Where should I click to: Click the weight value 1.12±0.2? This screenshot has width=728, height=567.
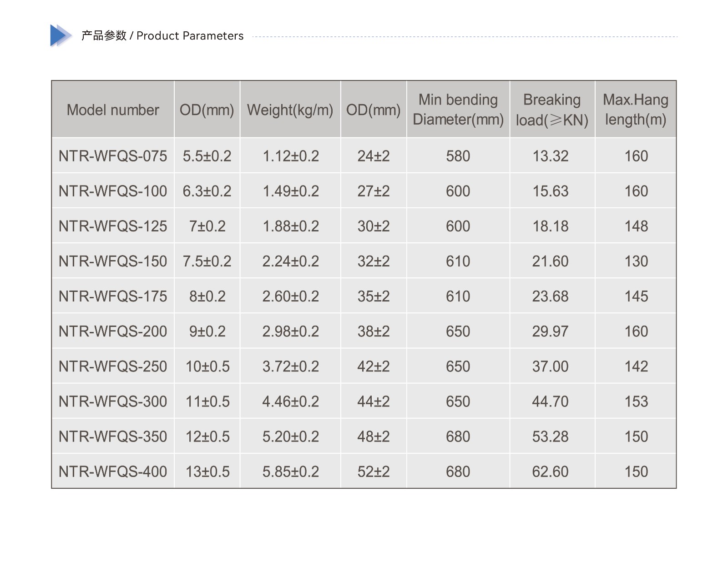[x=291, y=156]
